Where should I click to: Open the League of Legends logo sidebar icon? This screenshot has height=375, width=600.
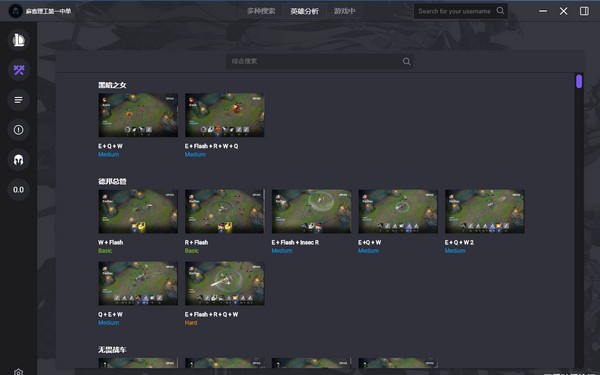(18, 40)
